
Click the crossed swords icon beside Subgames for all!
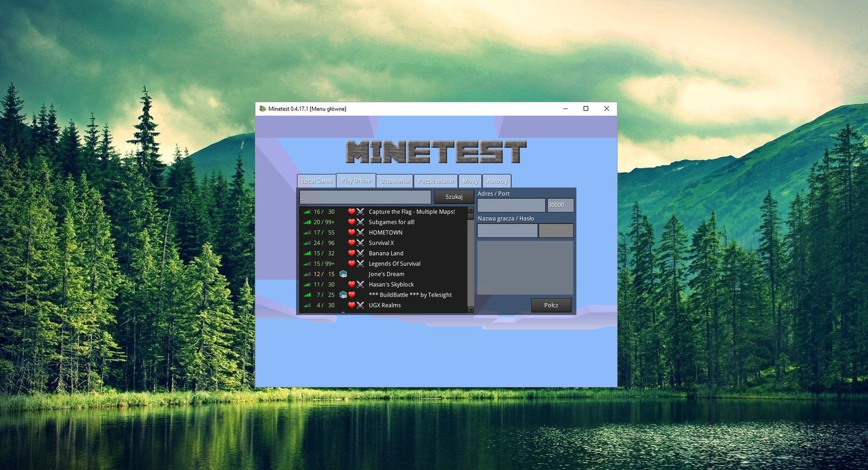click(x=360, y=222)
